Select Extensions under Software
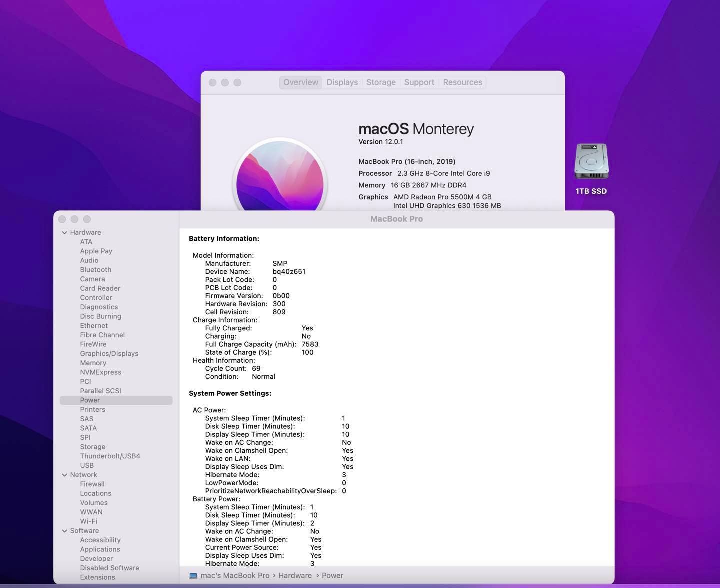This screenshot has width=720, height=588. click(x=98, y=578)
